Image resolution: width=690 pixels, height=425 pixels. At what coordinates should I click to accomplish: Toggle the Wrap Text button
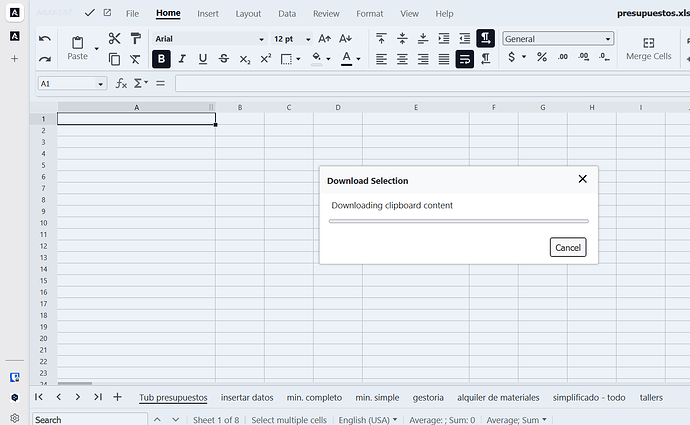[465, 59]
